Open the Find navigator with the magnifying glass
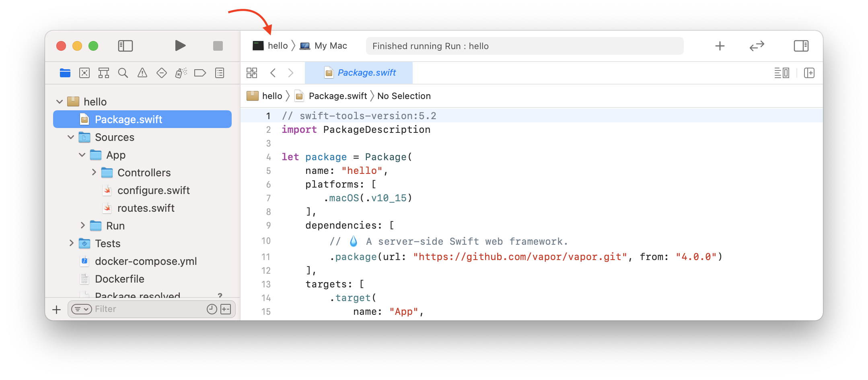 [x=123, y=73]
